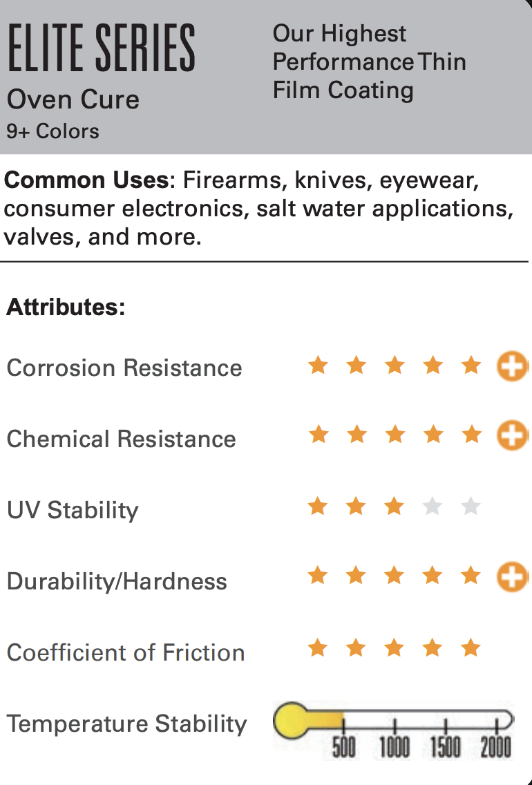Image resolution: width=532 pixels, height=785 pixels.
Task: Click the third star of Durability/Hardness
Action: [394, 575]
